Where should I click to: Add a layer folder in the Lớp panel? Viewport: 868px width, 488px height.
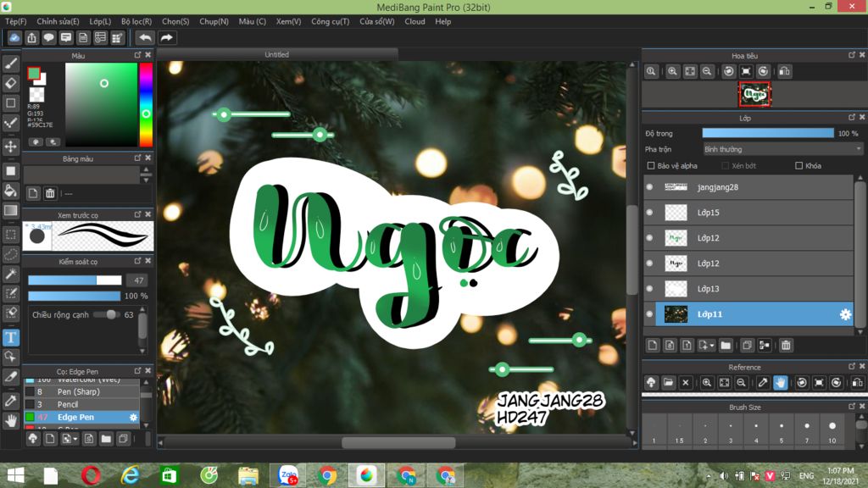(x=726, y=346)
